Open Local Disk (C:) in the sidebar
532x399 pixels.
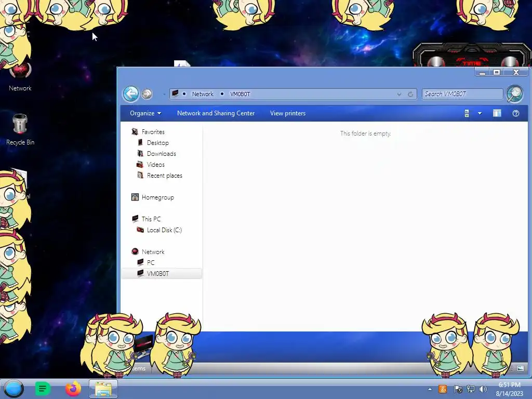click(164, 230)
